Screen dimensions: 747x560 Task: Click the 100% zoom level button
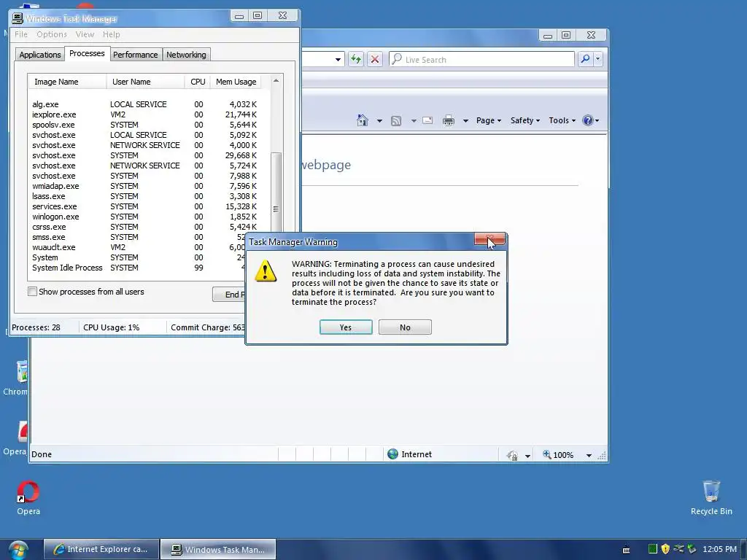click(x=558, y=455)
